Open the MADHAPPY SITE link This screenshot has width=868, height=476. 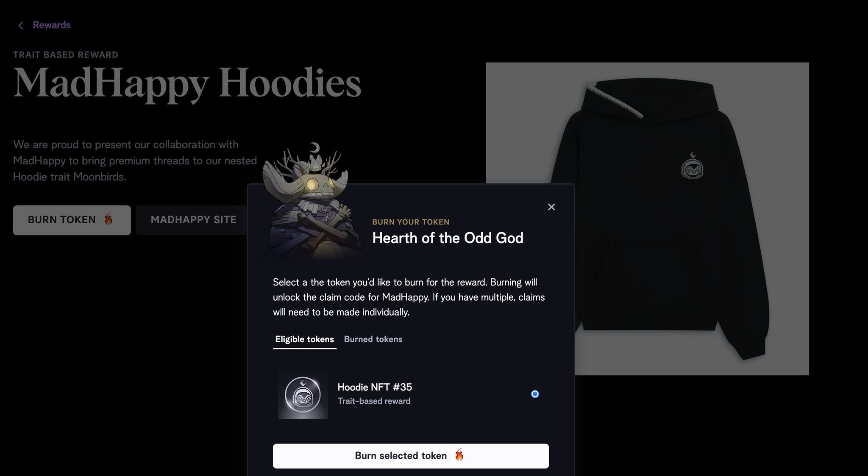click(193, 220)
